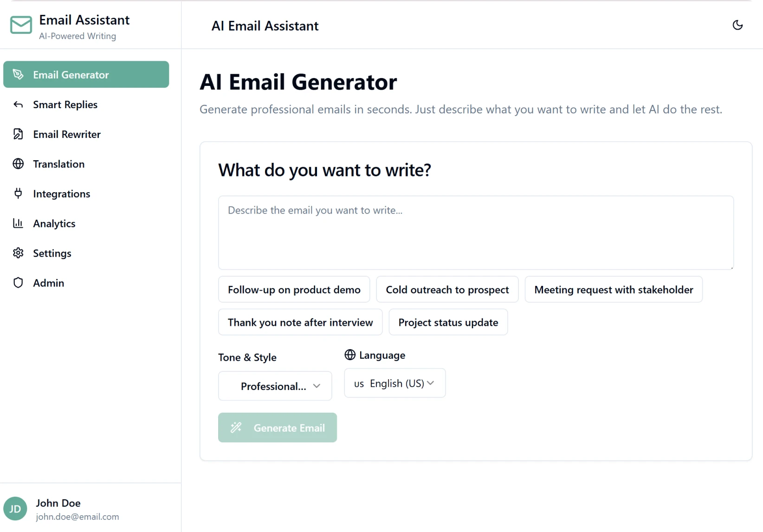763x532 pixels.
Task: Select the Translation globe icon
Action: point(18,164)
